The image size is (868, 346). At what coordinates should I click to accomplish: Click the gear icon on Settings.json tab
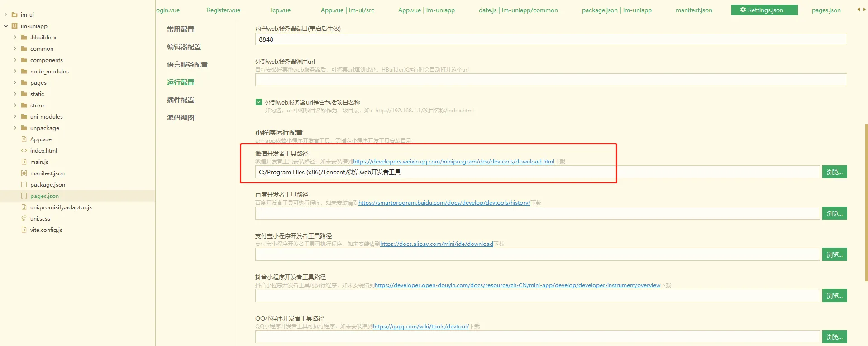click(743, 10)
